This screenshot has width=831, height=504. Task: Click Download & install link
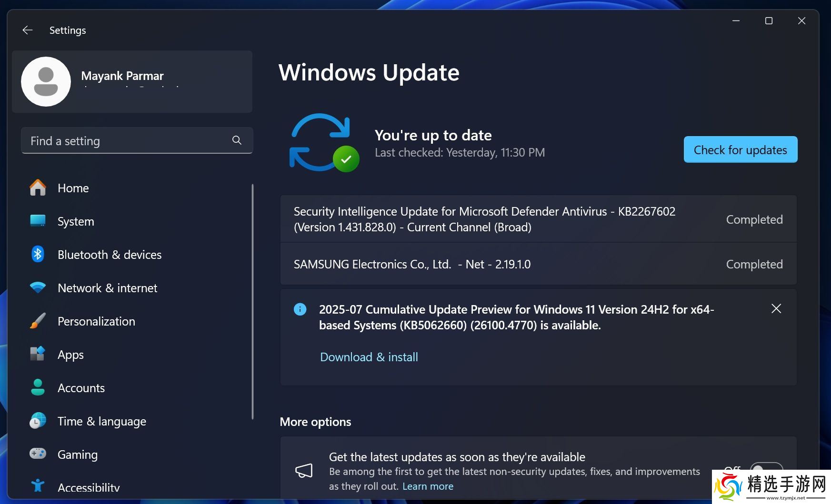(369, 357)
